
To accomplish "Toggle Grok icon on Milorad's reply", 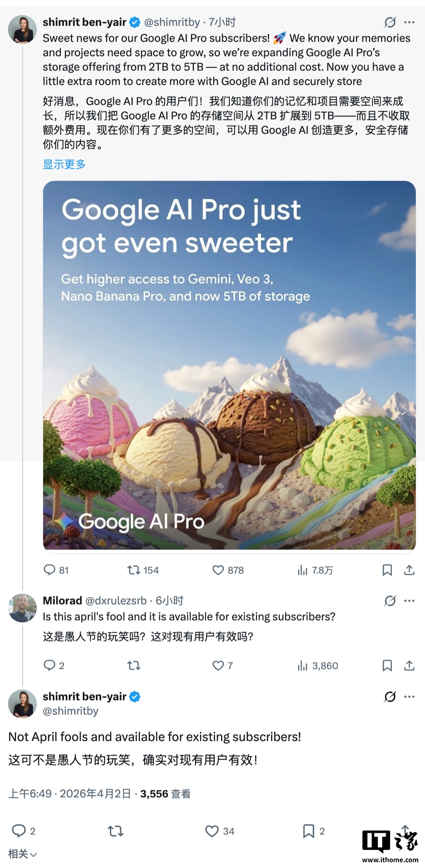I will pos(390,601).
